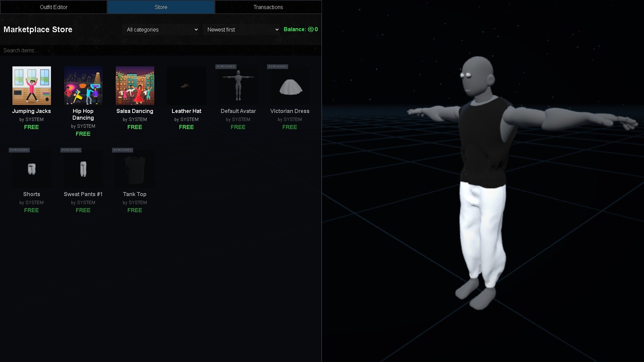
Task: Open the Shorts item image
Action: point(32,169)
